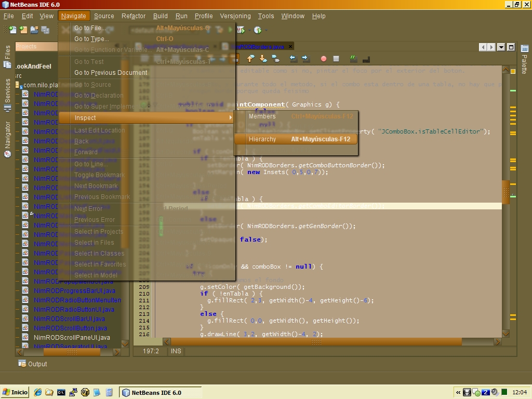Viewport: 532px width, 399px height.
Task: Open the editor document list dropdown
Action: coord(501,47)
